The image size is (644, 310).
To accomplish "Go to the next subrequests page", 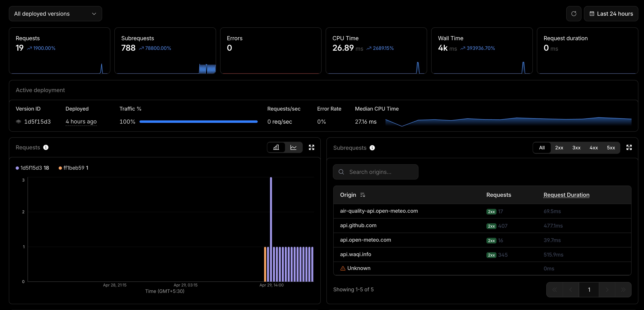I will pyautogui.click(x=607, y=290).
